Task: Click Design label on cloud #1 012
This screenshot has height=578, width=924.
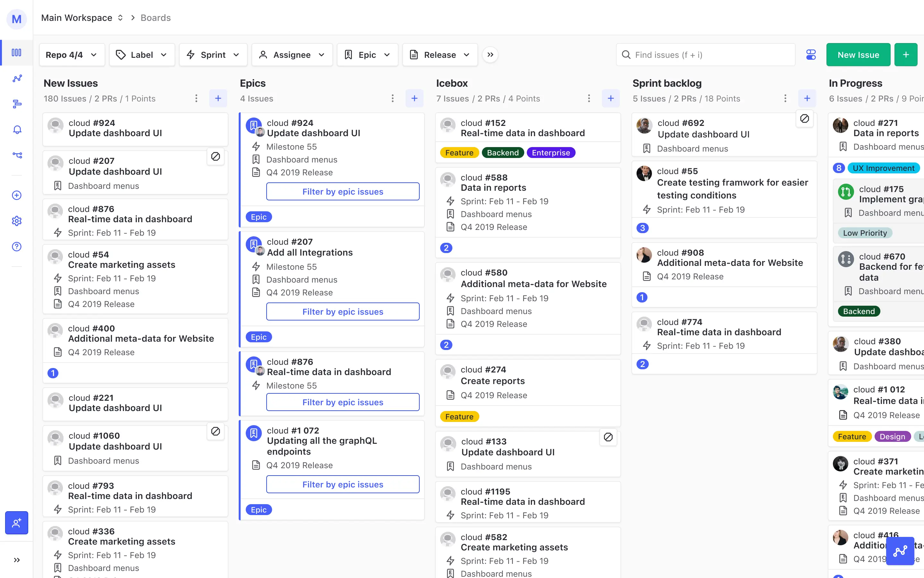Action: tap(892, 437)
